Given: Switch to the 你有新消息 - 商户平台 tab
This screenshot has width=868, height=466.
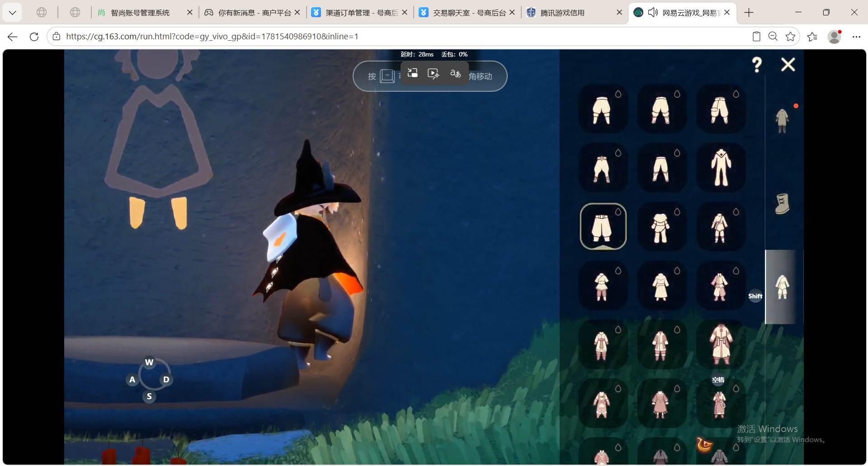Looking at the screenshot, I should 253,13.
